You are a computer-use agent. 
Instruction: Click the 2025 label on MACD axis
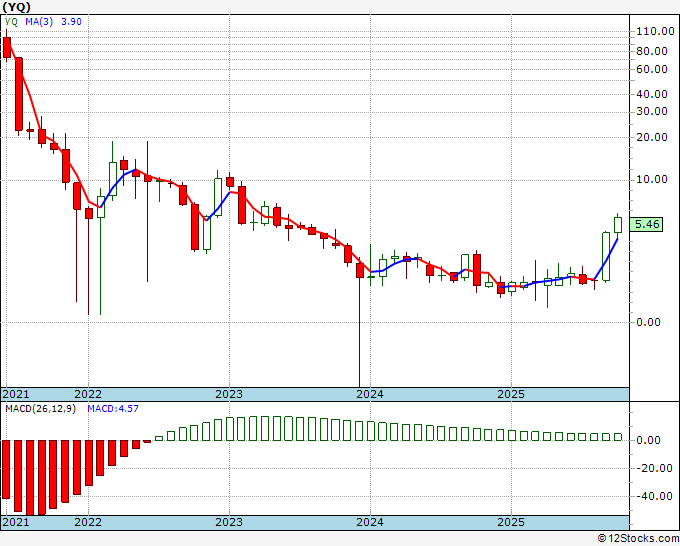(x=511, y=522)
